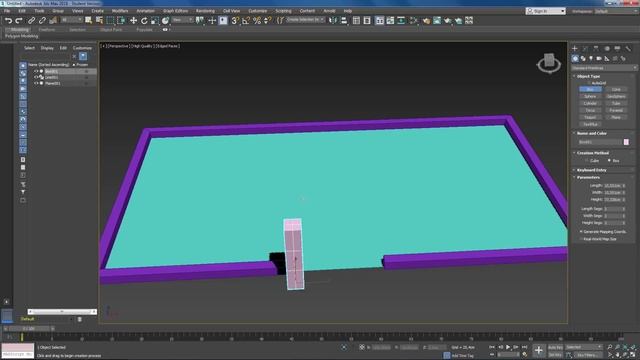Open the Sign In dropdown
This screenshot has height=360, width=640.
[546, 11]
